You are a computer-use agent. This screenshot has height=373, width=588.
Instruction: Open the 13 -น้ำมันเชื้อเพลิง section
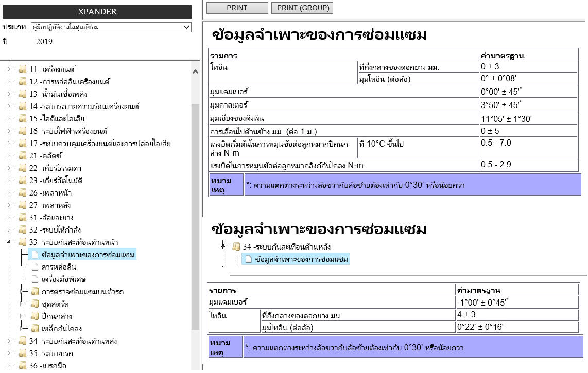click(58, 94)
